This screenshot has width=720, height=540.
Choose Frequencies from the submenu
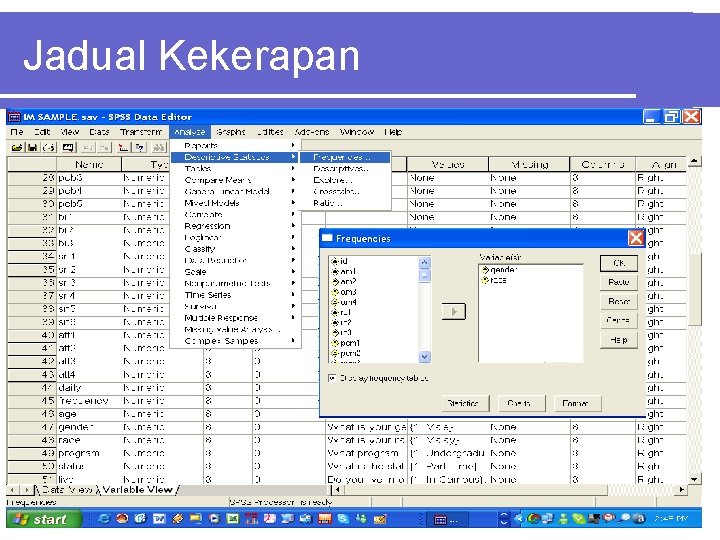tap(344, 157)
